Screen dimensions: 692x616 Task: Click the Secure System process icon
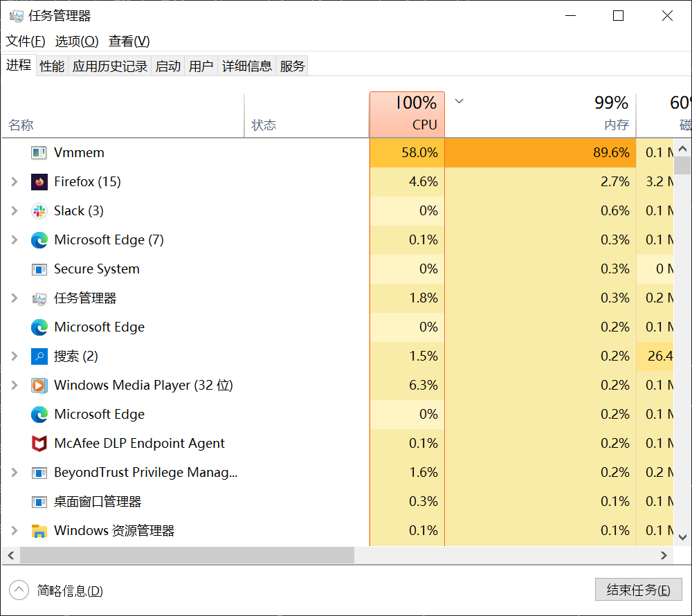(x=39, y=269)
